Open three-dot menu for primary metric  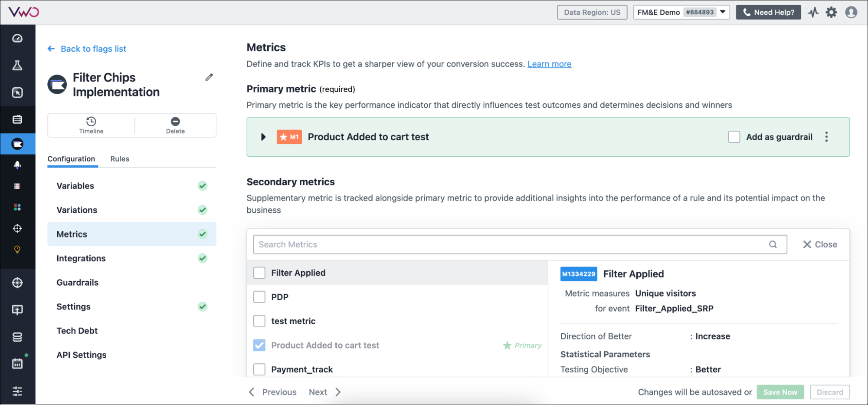[x=826, y=137]
